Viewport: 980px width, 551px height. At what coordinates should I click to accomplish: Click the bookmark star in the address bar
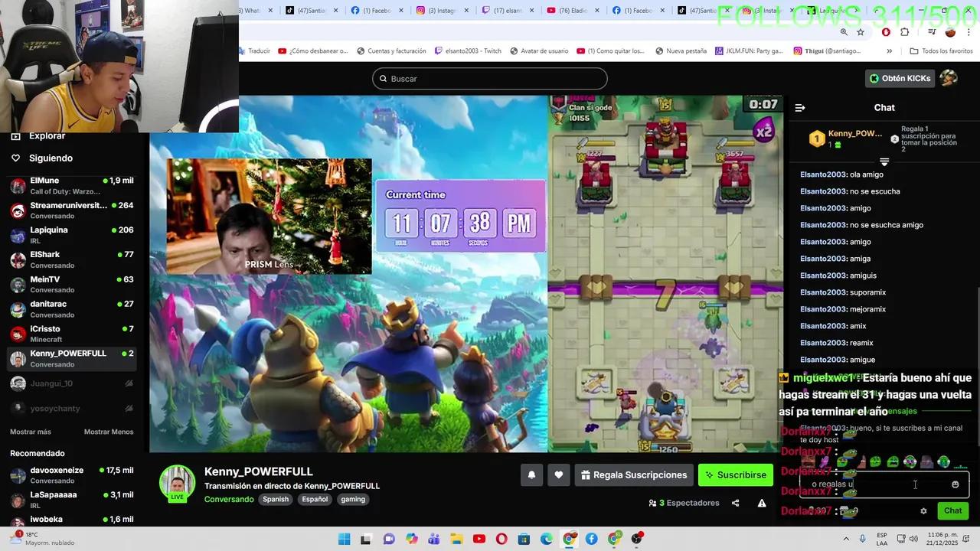[x=861, y=32]
